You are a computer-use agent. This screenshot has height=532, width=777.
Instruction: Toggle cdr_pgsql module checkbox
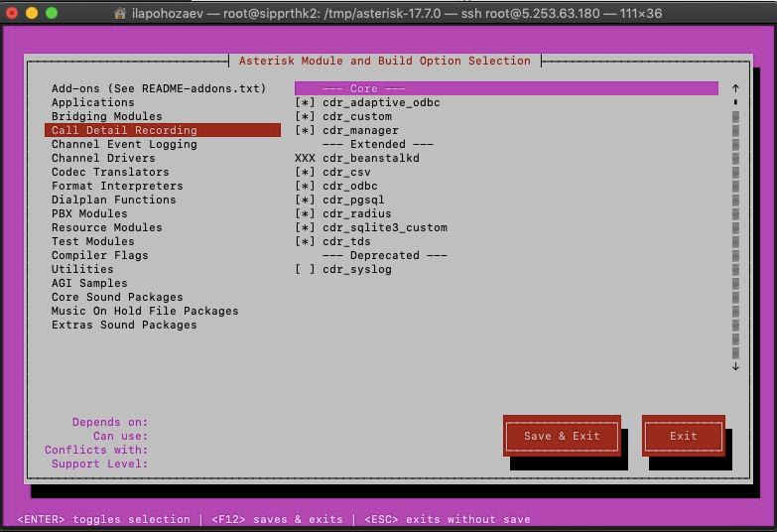click(x=305, y=199)
